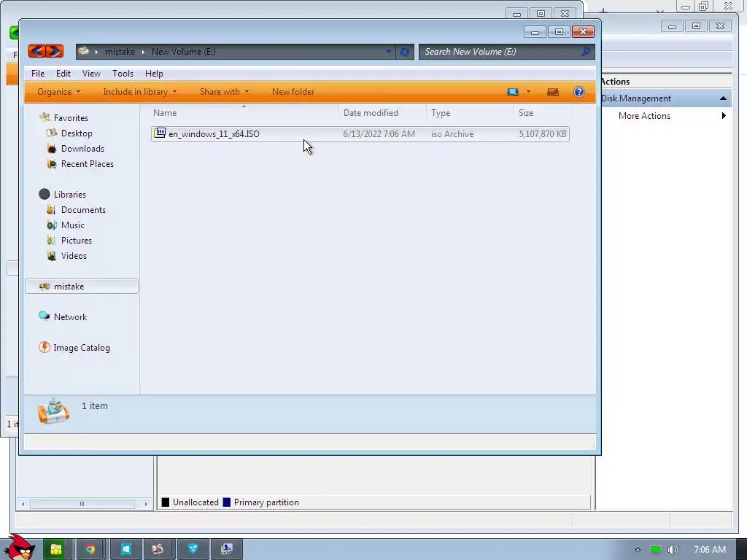Click the 6/13/2022 7:06 AM date cell
This screenshot has width=747, height=560.
[379, 134]
